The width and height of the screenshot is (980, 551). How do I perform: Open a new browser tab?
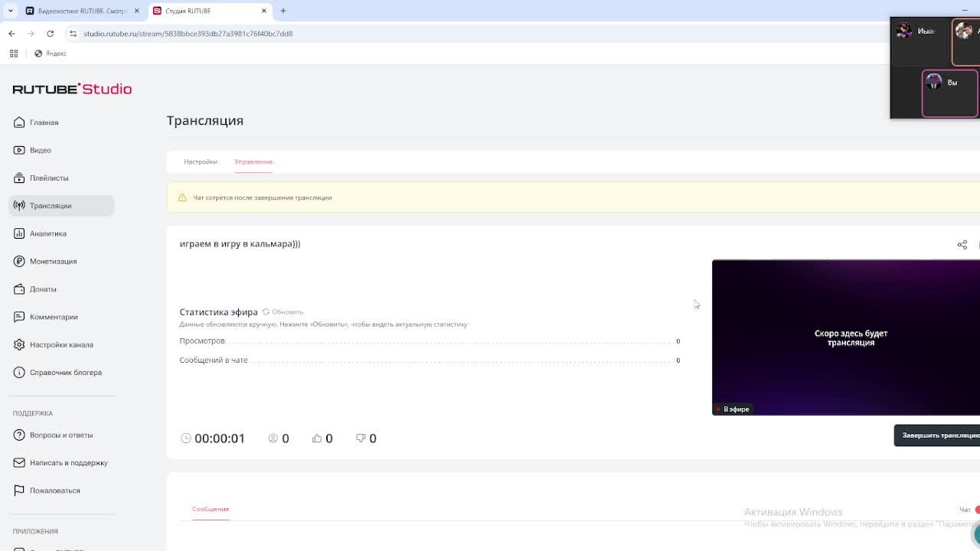tap(283, 11)
